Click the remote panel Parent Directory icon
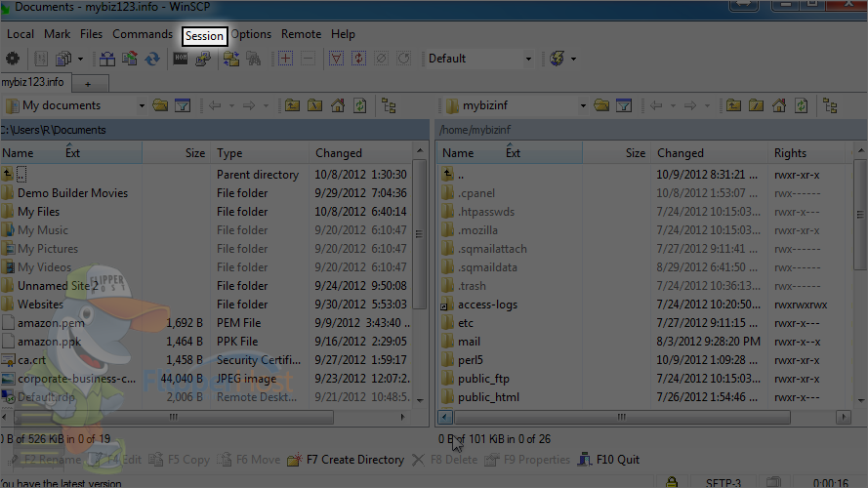 [x=733, y=105]
